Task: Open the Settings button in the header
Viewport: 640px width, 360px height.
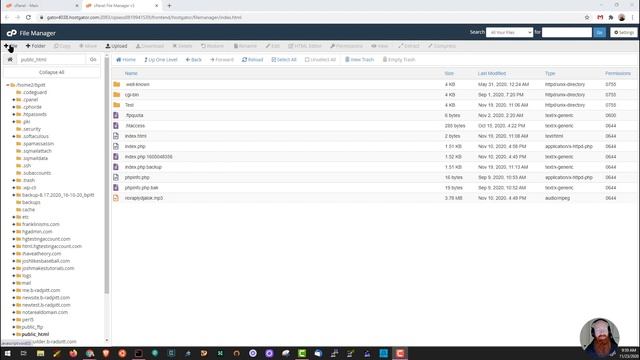Action: pyautogui.click(x=624, y=32)
